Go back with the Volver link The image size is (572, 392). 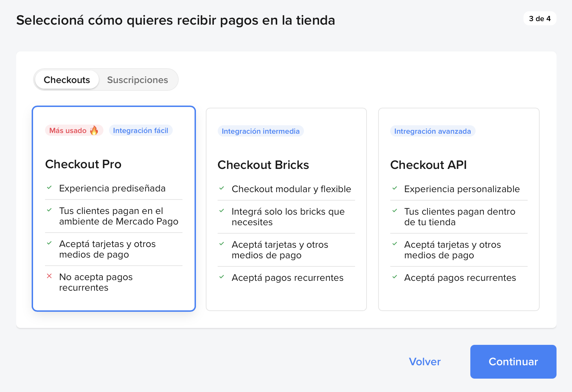425,362
